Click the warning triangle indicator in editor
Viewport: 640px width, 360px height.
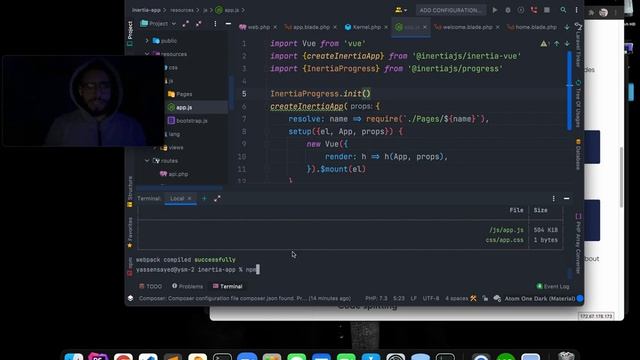click(544, 44)
